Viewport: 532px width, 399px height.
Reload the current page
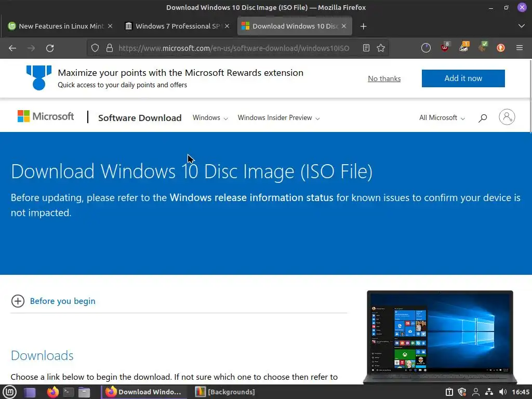(50, 48)
